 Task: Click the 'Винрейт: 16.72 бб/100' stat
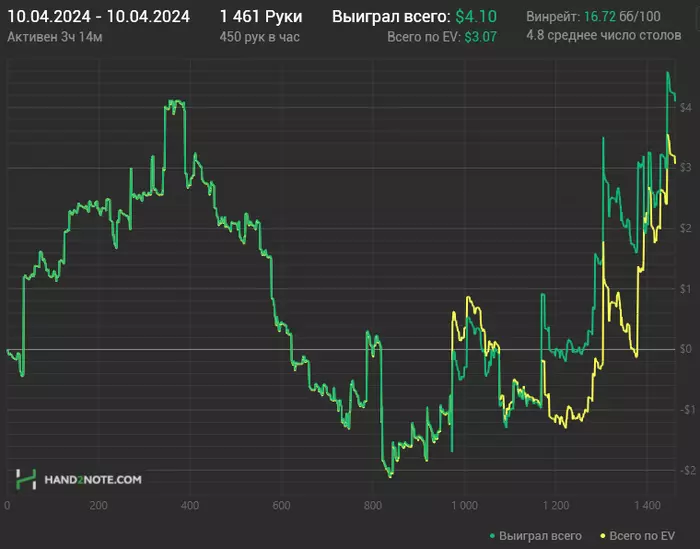pyautogui.click(x=593, y=17)
